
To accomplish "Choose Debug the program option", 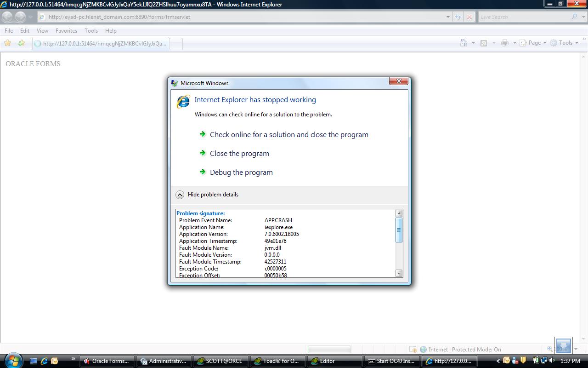I will pos(241,172).
